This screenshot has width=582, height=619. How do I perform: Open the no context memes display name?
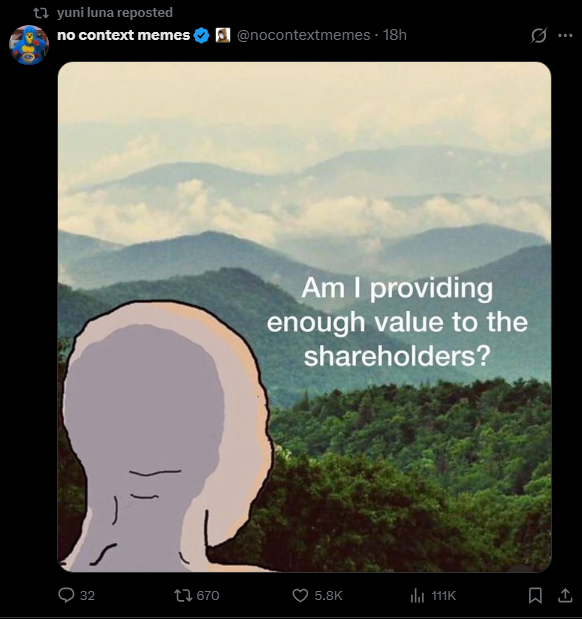click(124, 35)
